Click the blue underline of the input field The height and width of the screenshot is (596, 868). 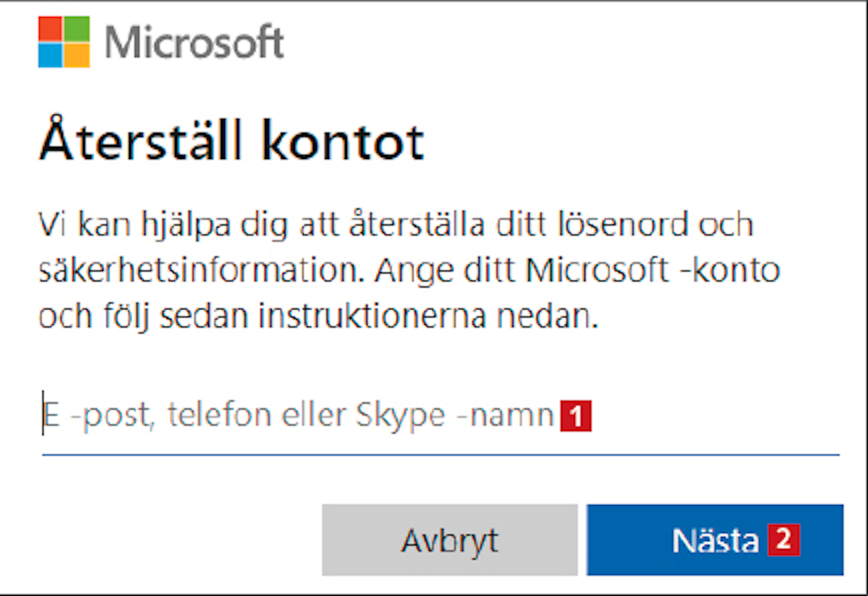[441, 455]
